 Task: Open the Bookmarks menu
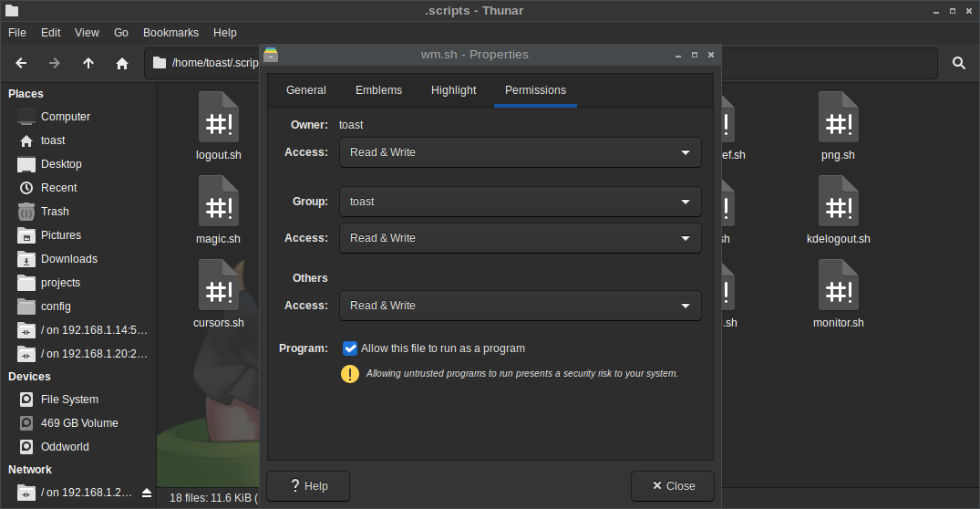170,33
